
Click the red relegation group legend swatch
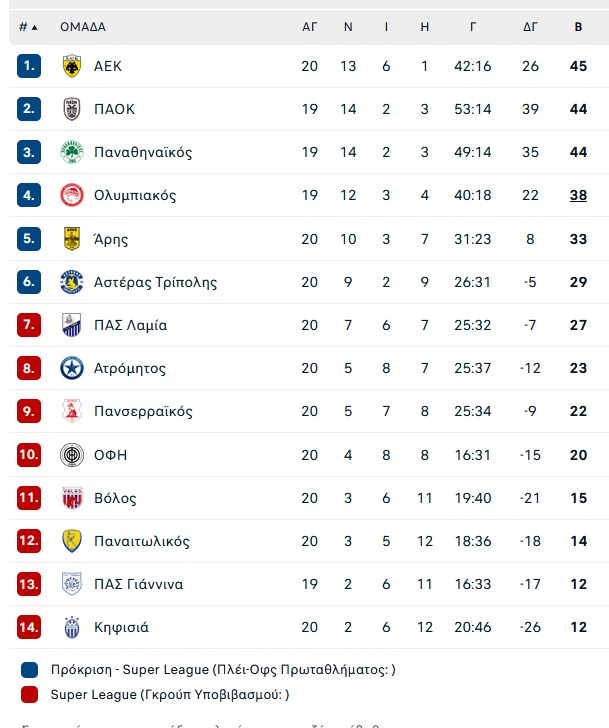pos(30,695)
